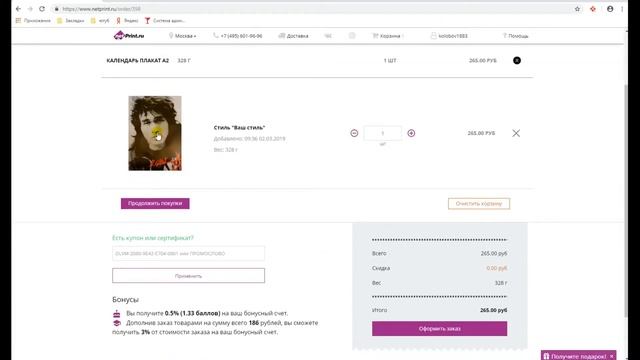This screenshot has width=640, height=360.
Task: Click the page vertical scrollbar
Action: coord(626,200)
